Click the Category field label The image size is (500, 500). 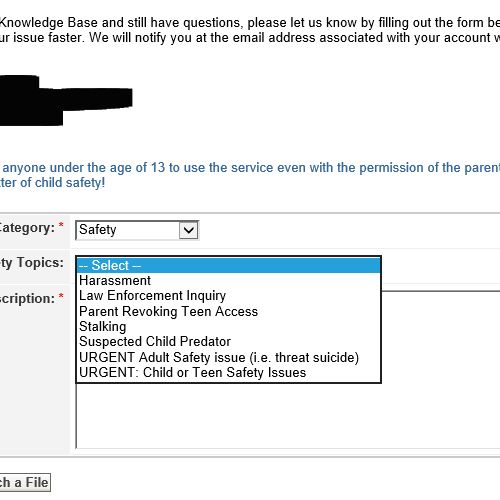click(x=27, y=228)
